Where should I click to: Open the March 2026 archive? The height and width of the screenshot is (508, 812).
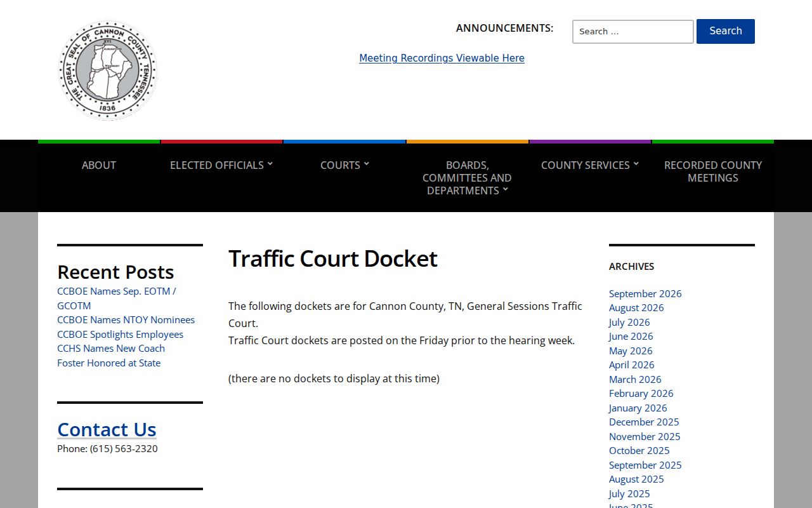(635, 379)
